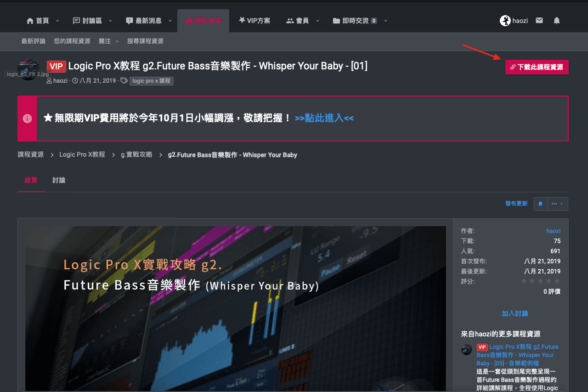Switch to the 討論 tab
The width and height of the screenshot is (588, 392).
click(59, 180)
